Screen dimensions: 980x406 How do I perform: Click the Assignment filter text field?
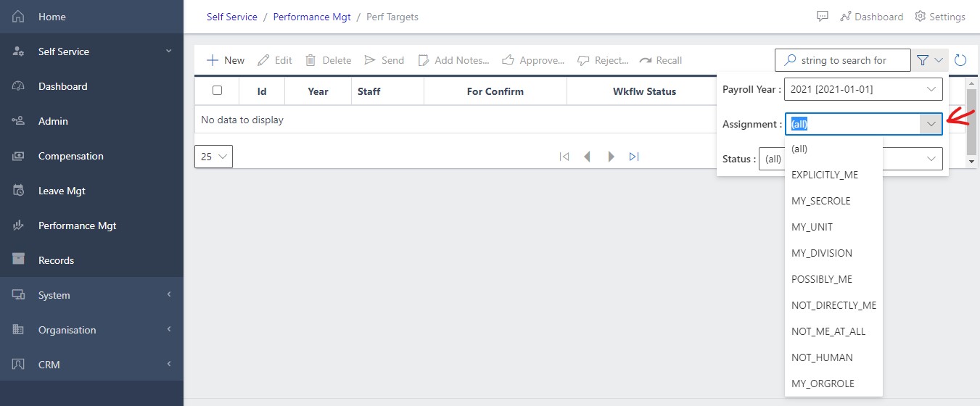coord(853,124)
